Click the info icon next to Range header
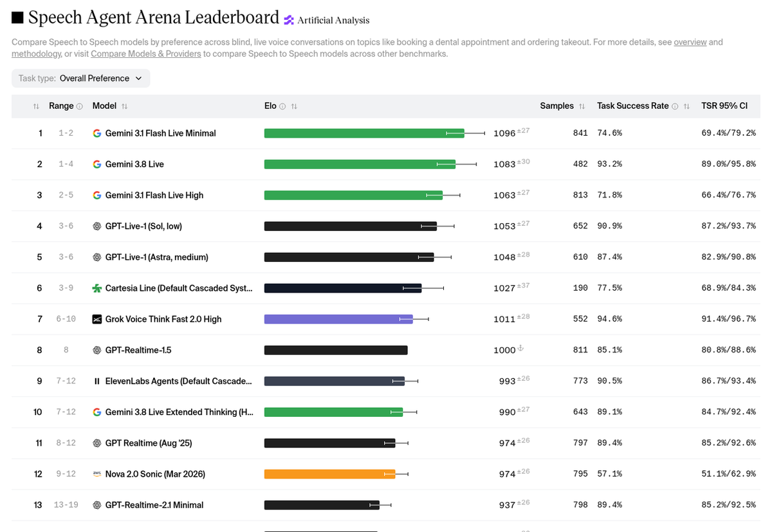 click(80, 106)
